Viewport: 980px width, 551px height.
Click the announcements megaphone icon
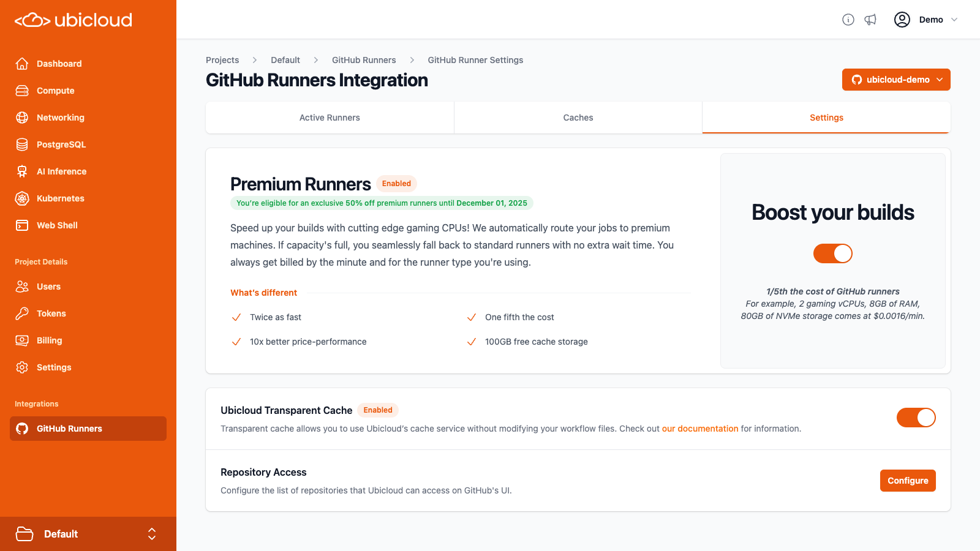tap(871, 20)
